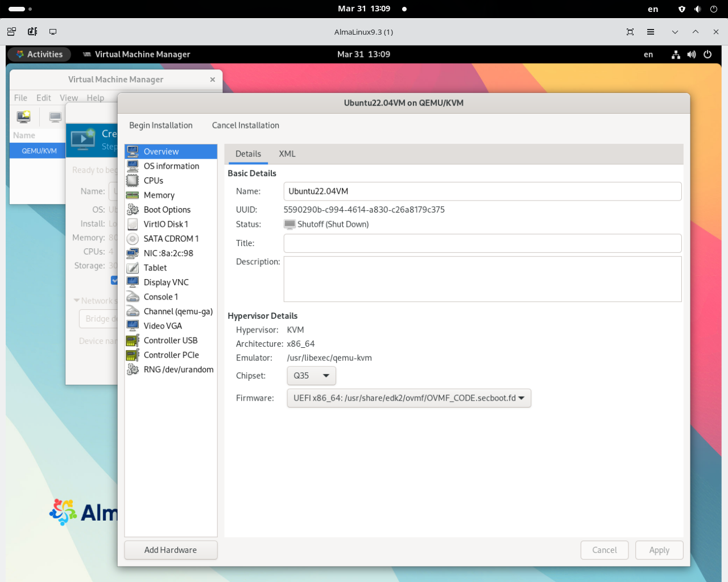Click the Video VGA icon
This screenshot has height=582, width=728.
pyautogui.click(x=133, y=326)
